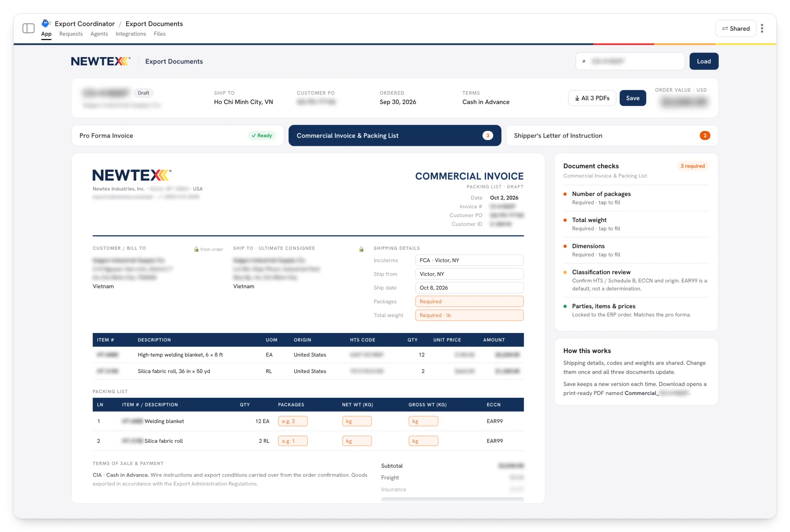The height and width of the screenshot is (532, 790).
Task: Click the Export Coordinator app avatar icon
Action: [x=46, y=23]
